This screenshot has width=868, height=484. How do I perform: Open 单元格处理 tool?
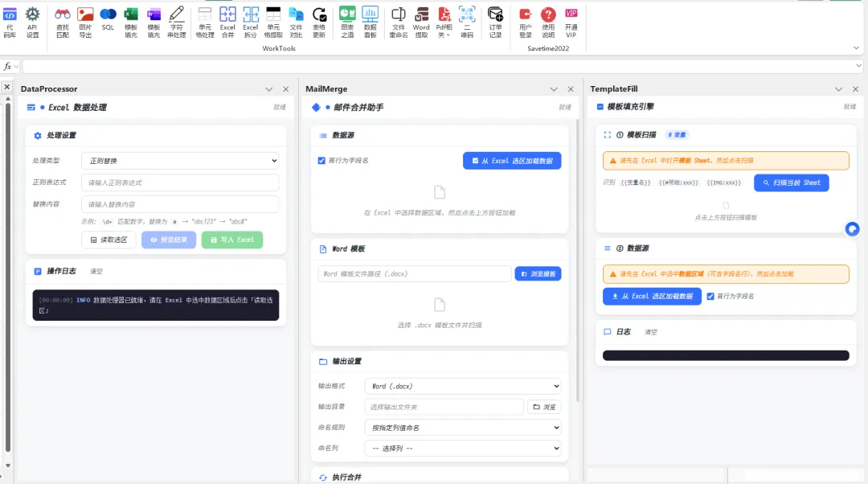205,23
